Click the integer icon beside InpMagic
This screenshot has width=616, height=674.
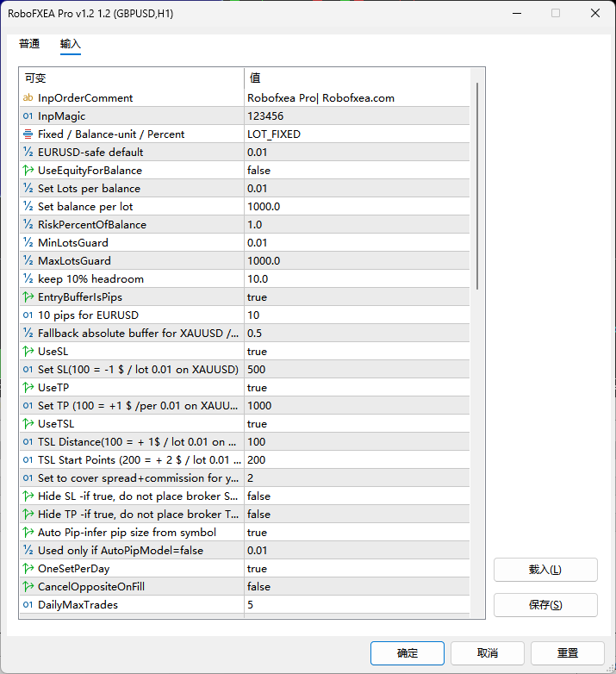coord(28,116)
